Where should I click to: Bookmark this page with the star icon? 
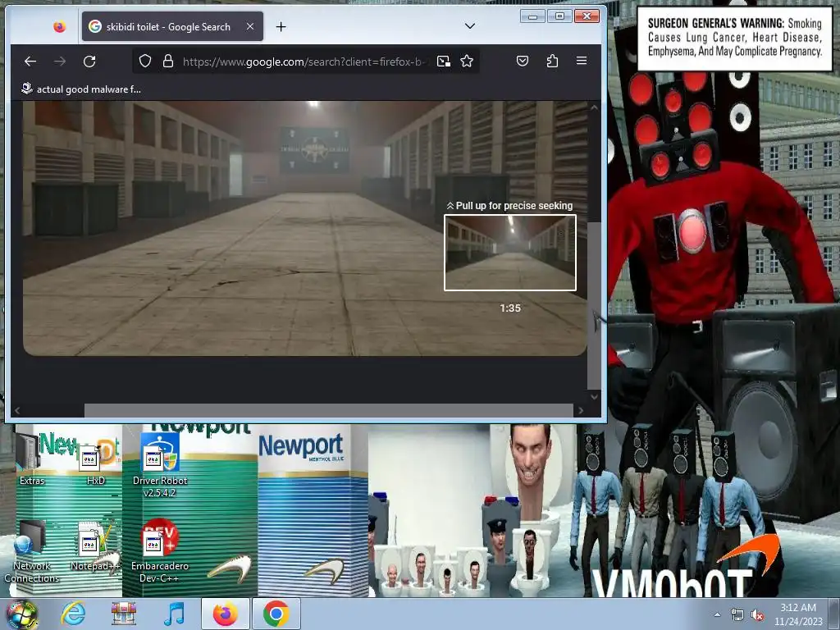467,61
